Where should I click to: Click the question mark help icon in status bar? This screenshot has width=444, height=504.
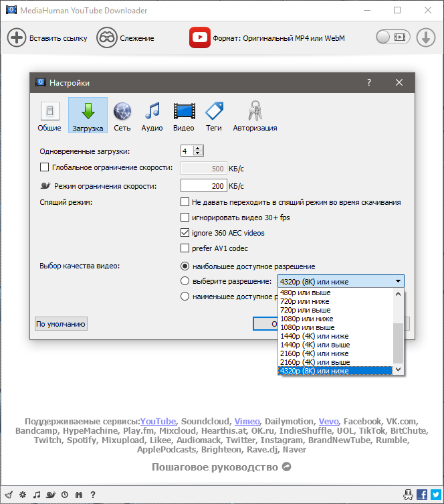click(x=93, y=495)
